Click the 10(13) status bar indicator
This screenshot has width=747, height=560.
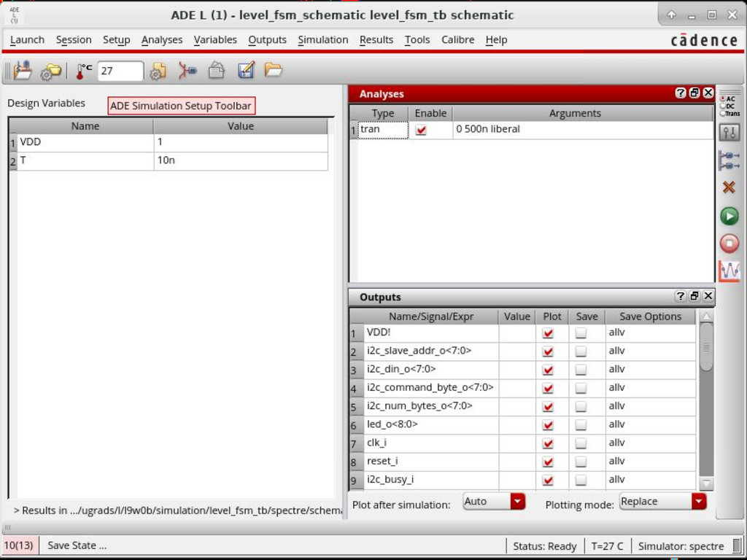[18, 545]
